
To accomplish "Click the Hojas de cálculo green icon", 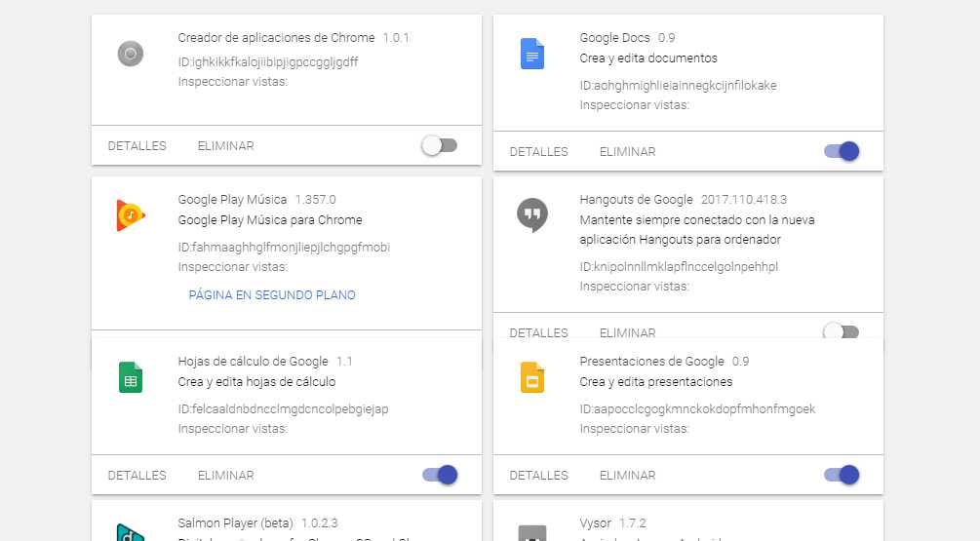I will click(131, 377).
